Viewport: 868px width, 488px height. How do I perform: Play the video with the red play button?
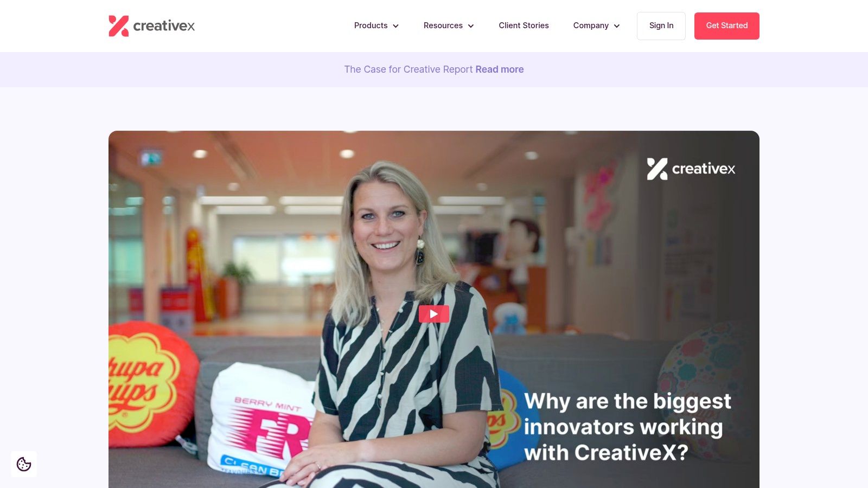pos(434,314)
